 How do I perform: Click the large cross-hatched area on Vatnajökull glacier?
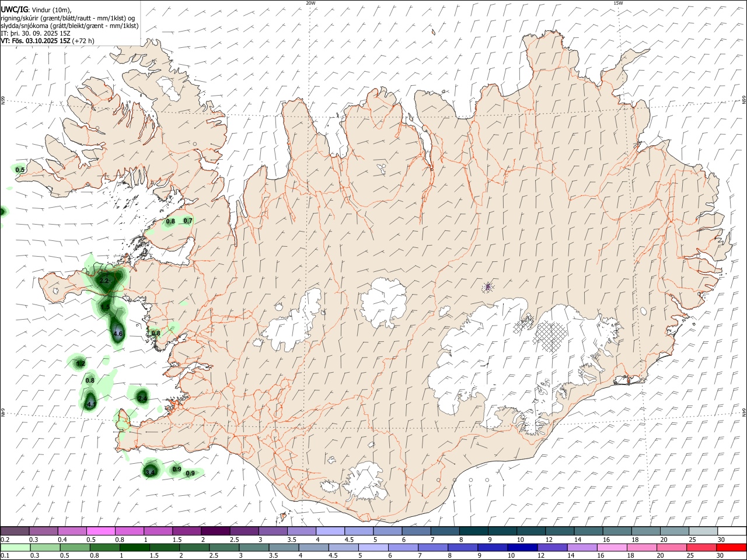pos(550,336)
